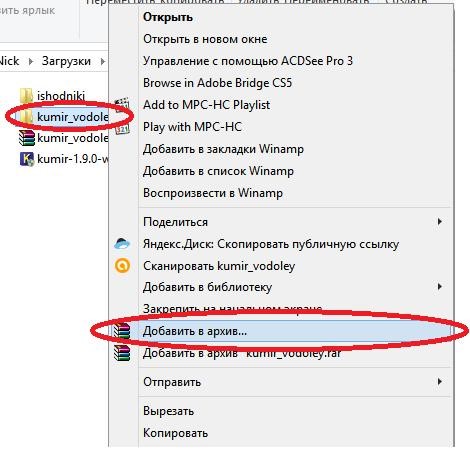Select the kumir-1.9.0 installer icon

[x=27, y=159]
